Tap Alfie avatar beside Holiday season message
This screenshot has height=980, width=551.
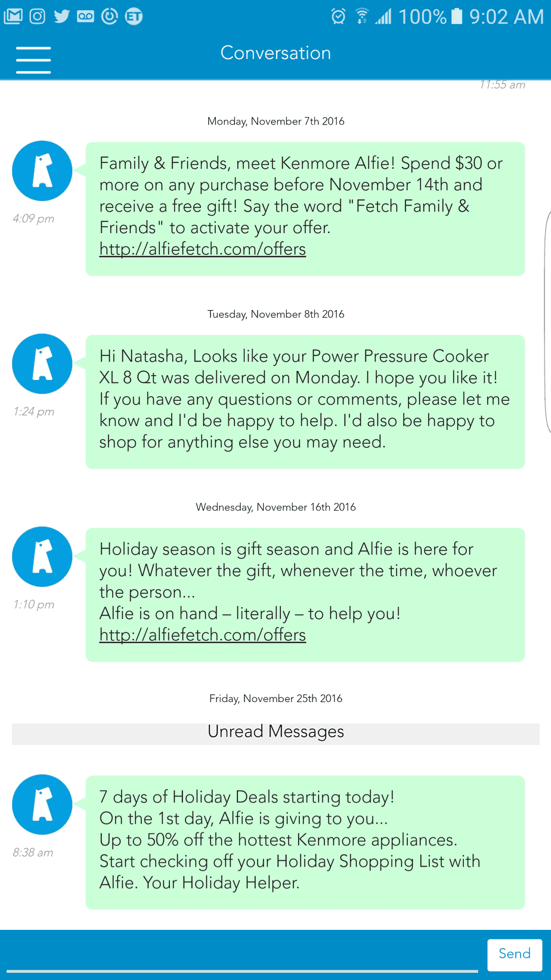pos(42,557)
